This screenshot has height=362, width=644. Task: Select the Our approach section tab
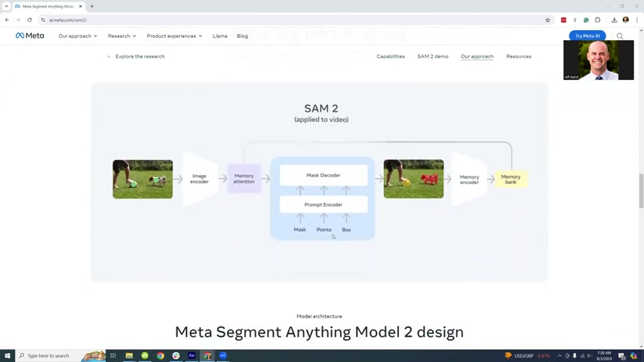(477, 57)
